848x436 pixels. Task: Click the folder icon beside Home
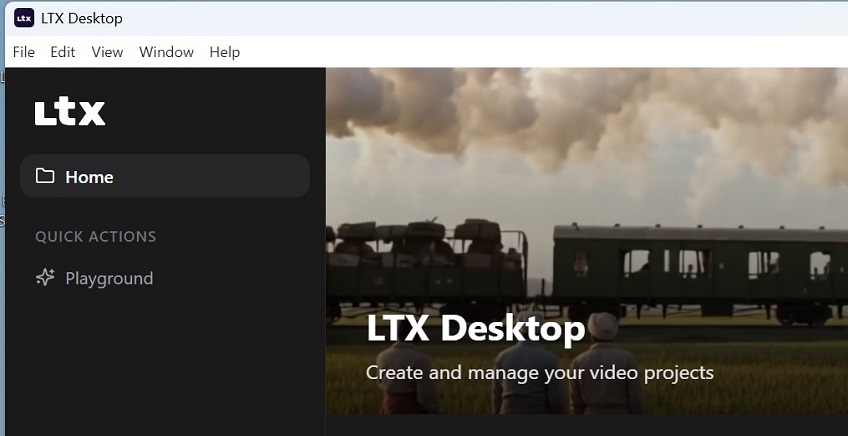pos(45,176)
